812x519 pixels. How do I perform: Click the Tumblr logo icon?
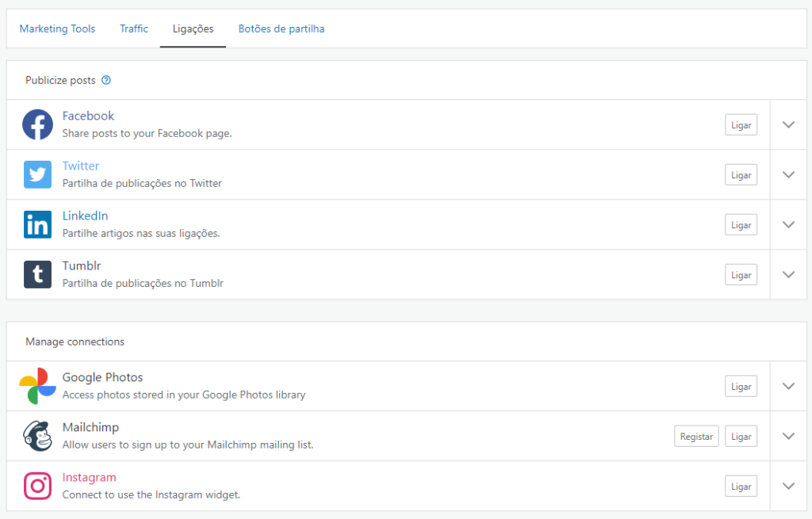[37, 274]
